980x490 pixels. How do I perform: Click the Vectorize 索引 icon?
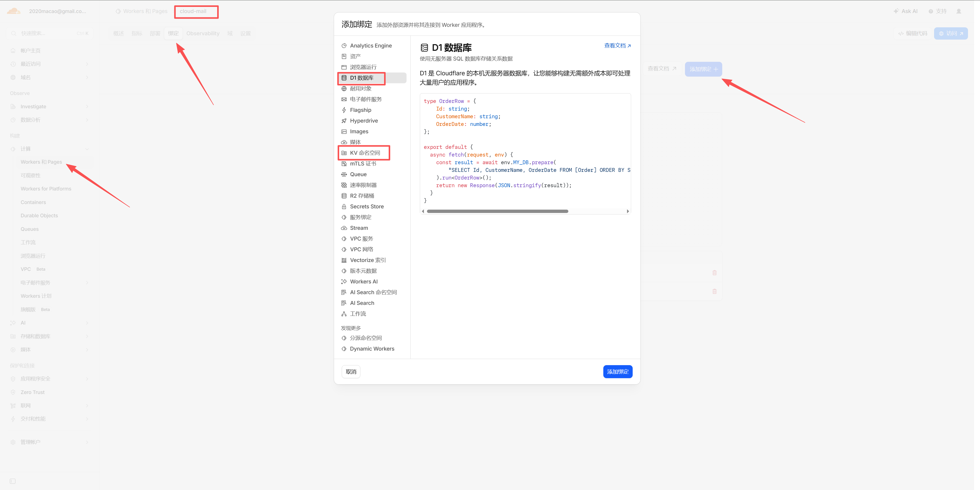344,260
